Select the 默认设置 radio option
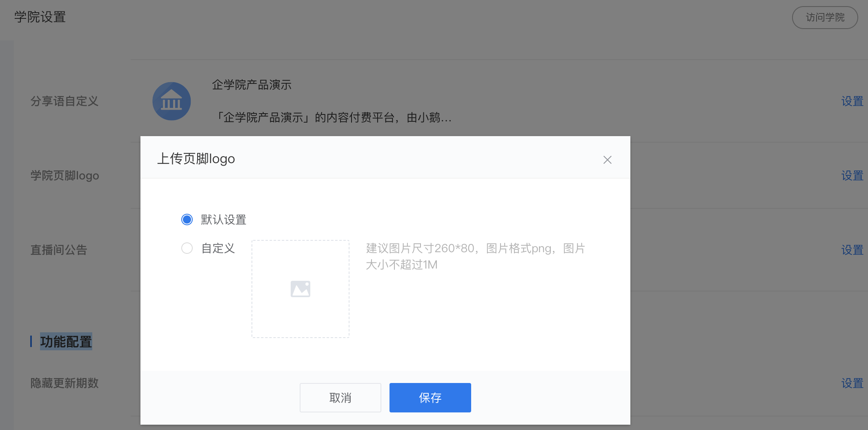The image size is (868, 430). pos(187,219)
